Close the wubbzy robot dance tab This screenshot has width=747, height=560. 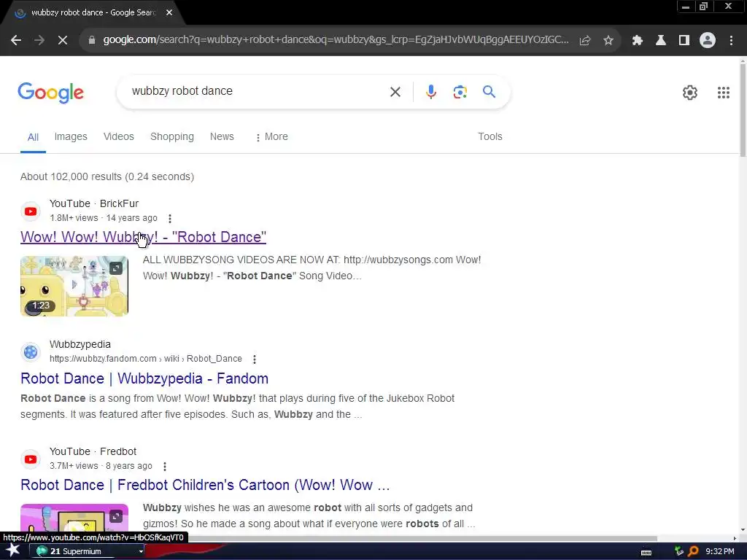(169, 12)
